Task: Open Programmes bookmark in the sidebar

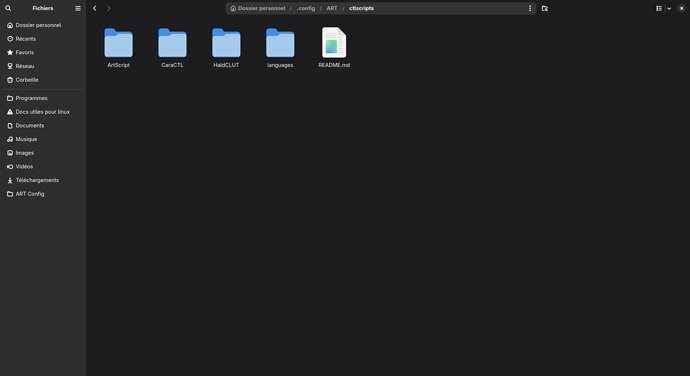Action: click(43, 98)
